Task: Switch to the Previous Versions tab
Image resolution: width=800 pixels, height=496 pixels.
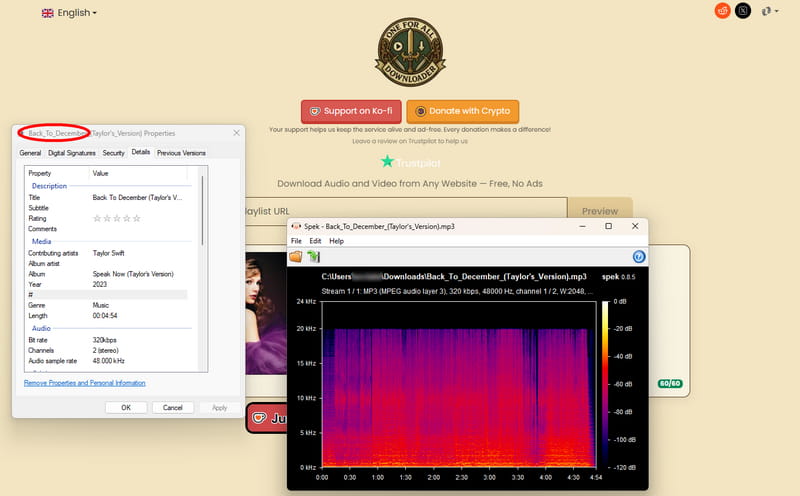Action: (x=181, y=153)
